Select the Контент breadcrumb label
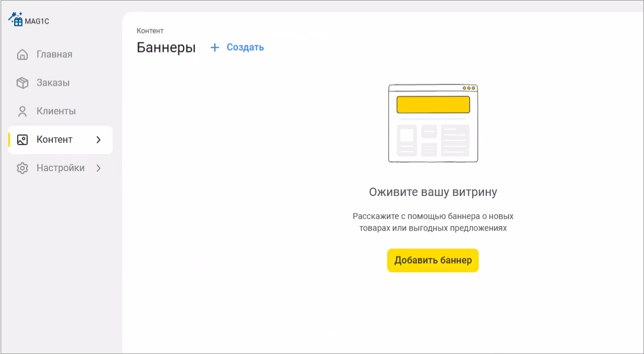The image size is (644, 354). pos(149,30)
